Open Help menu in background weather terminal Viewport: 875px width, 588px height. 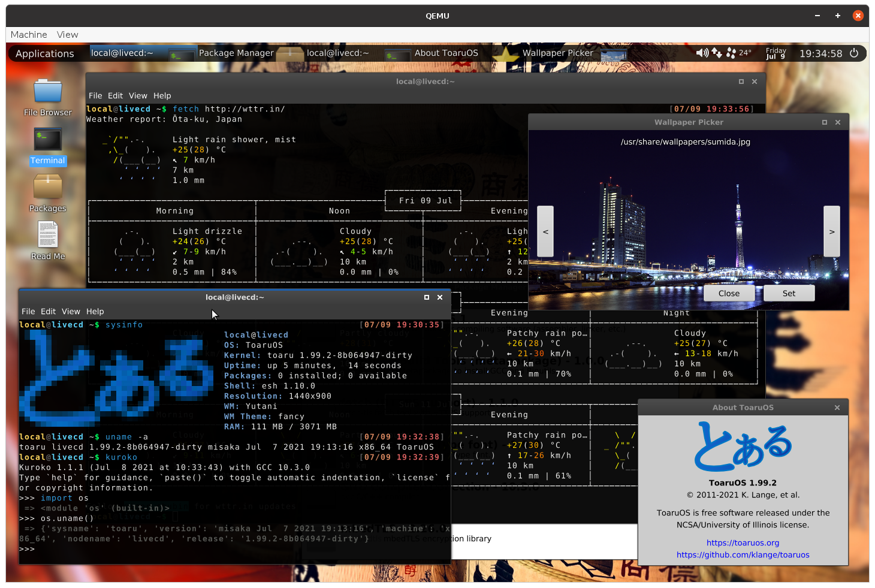pos(162,96)
